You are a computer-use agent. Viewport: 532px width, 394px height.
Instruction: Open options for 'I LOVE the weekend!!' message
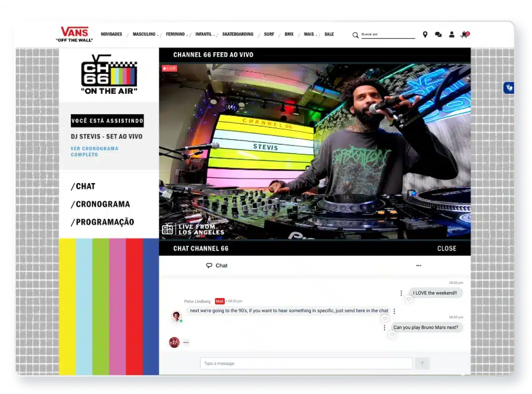tap(401, 293)
